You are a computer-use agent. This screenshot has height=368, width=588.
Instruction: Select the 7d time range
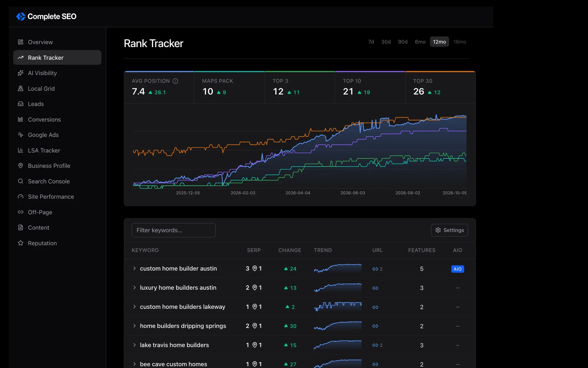(371, 42)
